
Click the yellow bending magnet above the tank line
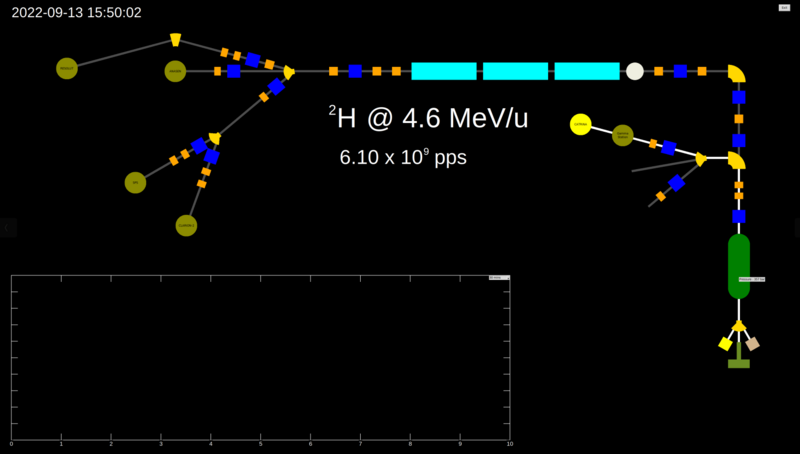[736, 160]
